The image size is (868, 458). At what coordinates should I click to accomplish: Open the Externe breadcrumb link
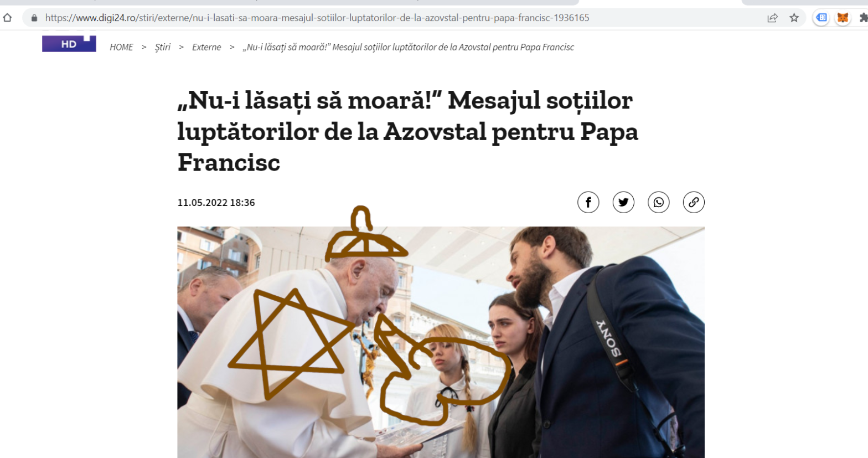[x=206, y=47]
